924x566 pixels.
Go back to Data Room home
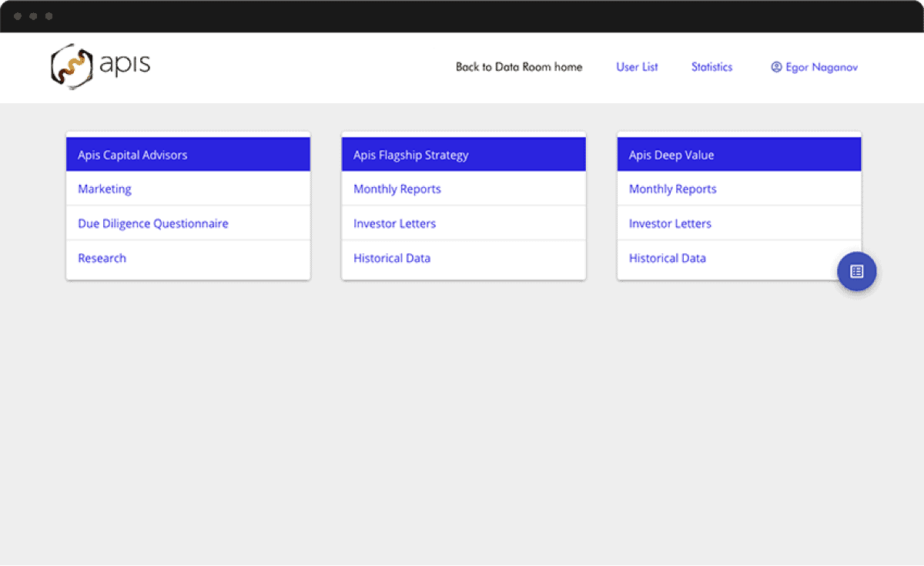click(x=519, y=67)
